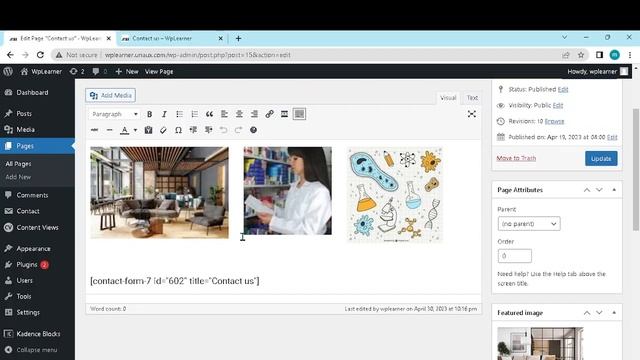Apply blockquote formatting
The image size is (640, 360).
pyautogui.click(x=209, y=114)
